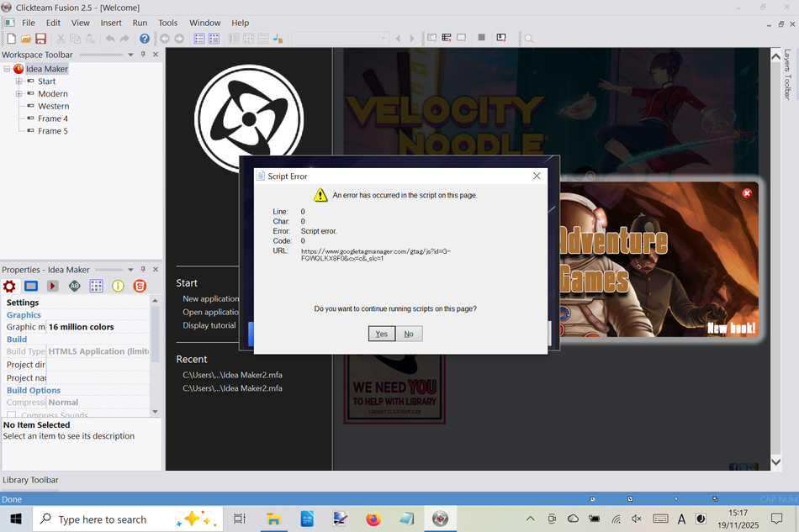Click No in the Script Error dialog
Viewport: 799px width, 532px height.
click(x=409, y=334)
